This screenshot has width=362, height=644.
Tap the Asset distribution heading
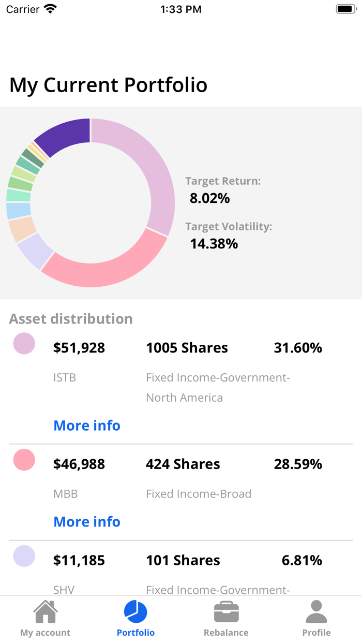point(71,319)
